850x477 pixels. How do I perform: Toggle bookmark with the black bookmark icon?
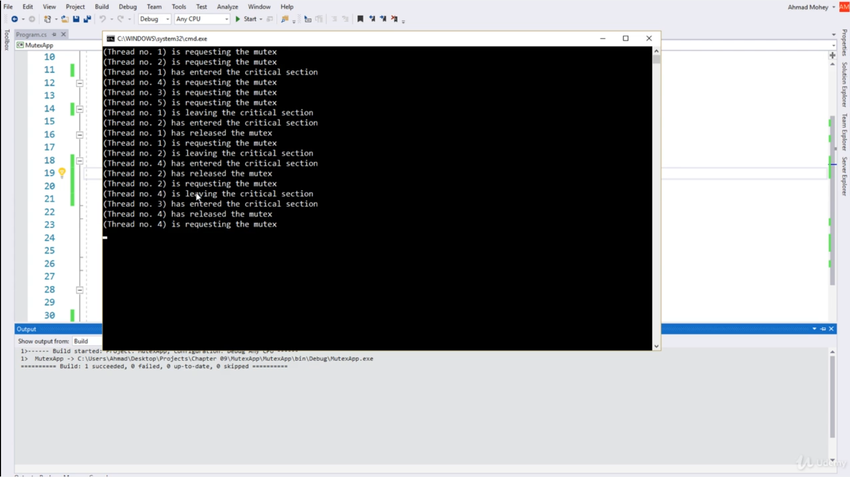360,19
